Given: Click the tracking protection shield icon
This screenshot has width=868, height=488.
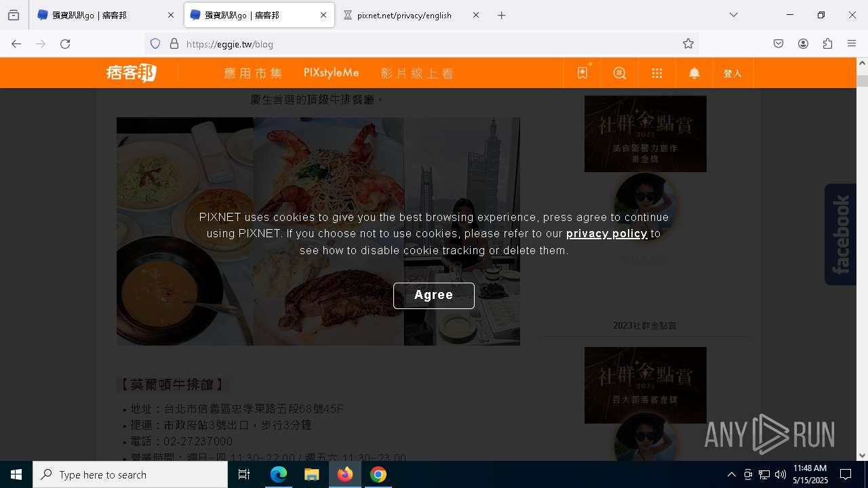Looking at the screenshot, I should (155, 44).
